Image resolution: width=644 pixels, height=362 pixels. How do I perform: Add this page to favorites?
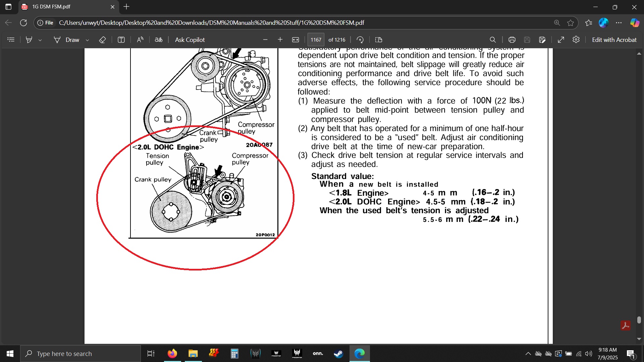[571, 23]
